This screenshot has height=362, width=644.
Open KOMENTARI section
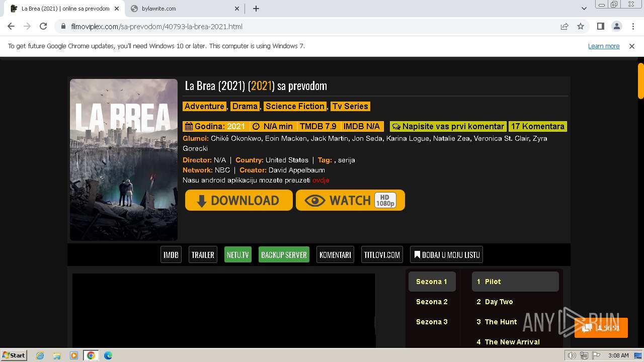[x=335, y=255]
